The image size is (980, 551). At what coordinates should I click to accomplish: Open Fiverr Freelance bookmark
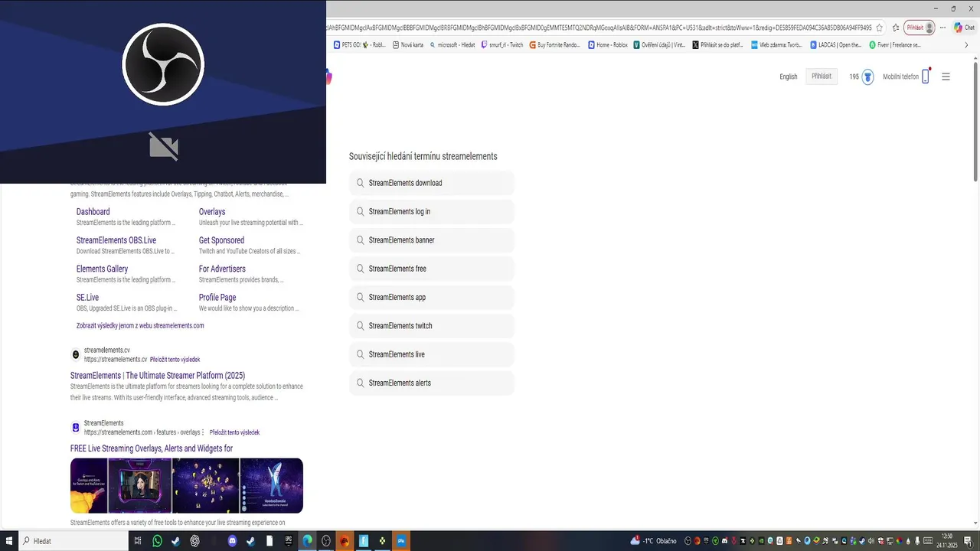tap(895, 45)
